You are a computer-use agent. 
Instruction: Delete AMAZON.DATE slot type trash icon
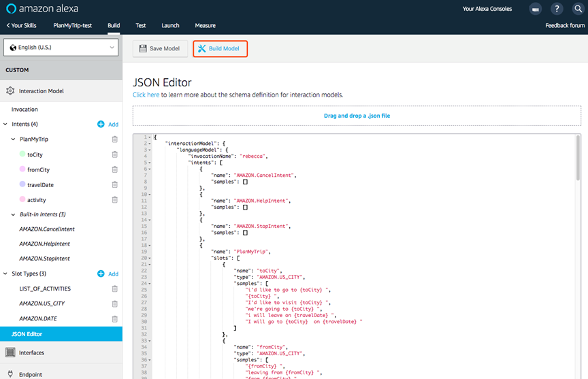115,318
